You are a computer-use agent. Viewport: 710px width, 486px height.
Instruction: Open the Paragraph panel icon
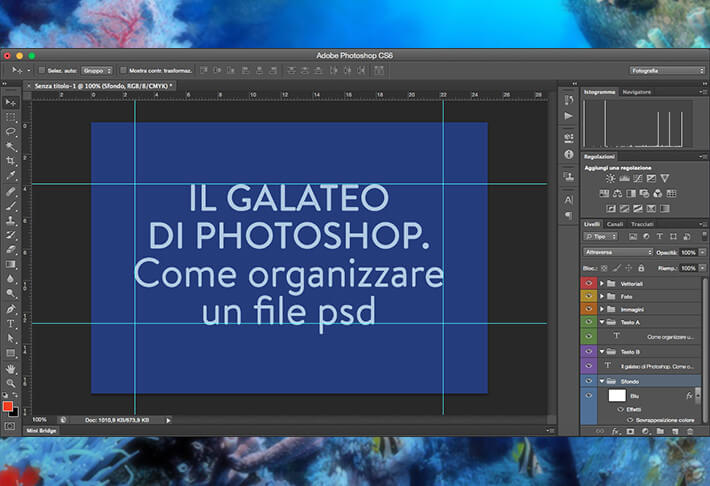point(569,216)
